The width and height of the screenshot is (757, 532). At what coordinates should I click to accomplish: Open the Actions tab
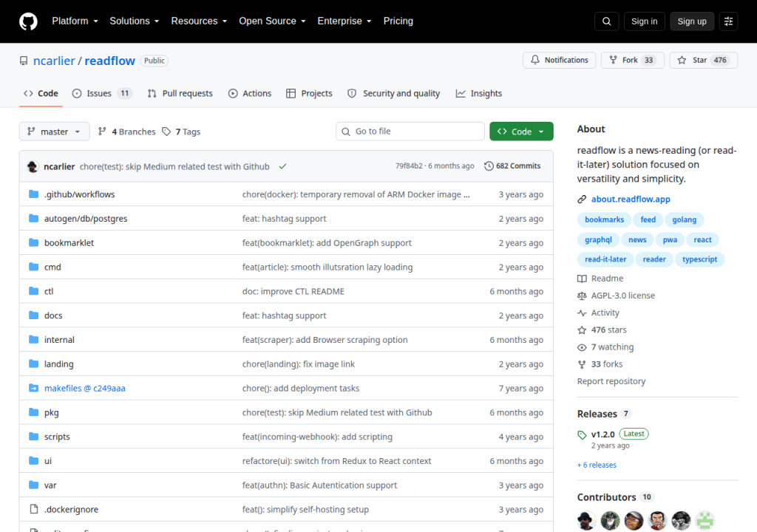tap(250, 94)
